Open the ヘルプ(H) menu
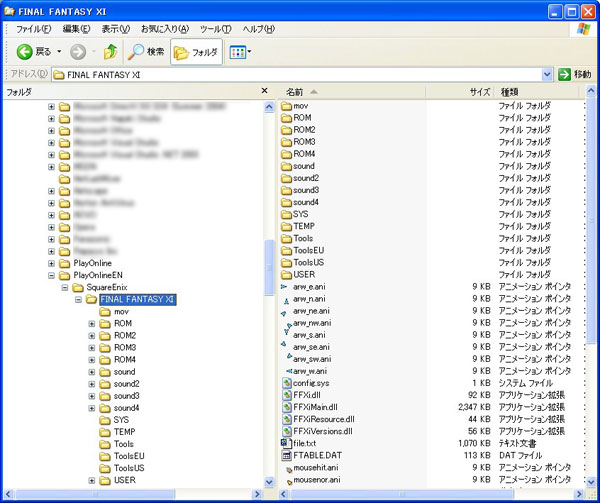The height and width of the screenshot is (503, 600). [x=259, y=29]
